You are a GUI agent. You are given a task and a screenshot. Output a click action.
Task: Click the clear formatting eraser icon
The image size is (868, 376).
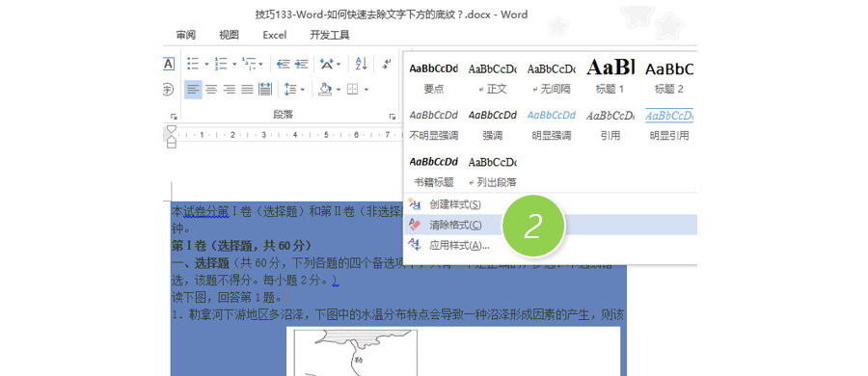(x=414, y=225)
